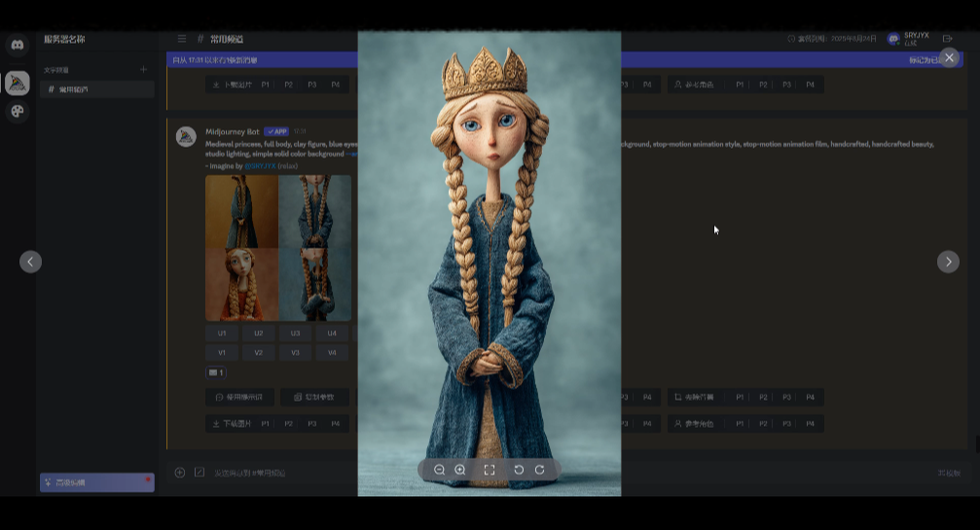Select the Midjourney sailboat server icon
This screenshot has width=980, height=530.
pos(18,83)
